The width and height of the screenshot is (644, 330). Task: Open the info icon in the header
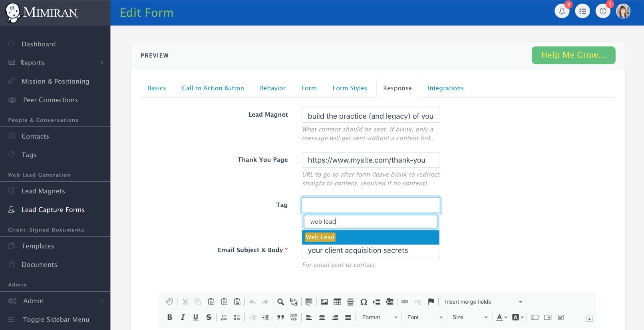pyautogui.click(x=603, y=11)
